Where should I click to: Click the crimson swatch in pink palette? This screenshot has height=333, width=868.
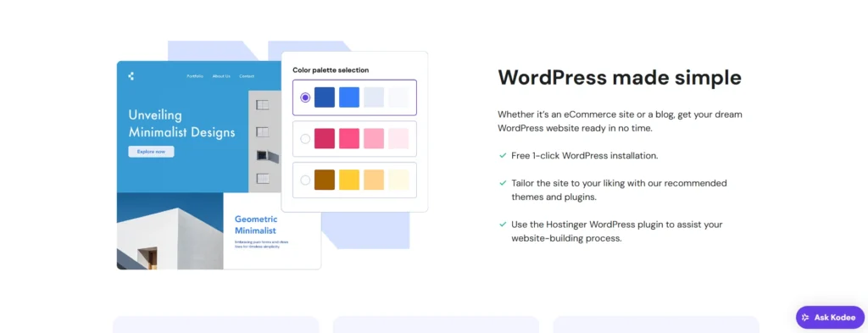point(325,138)
